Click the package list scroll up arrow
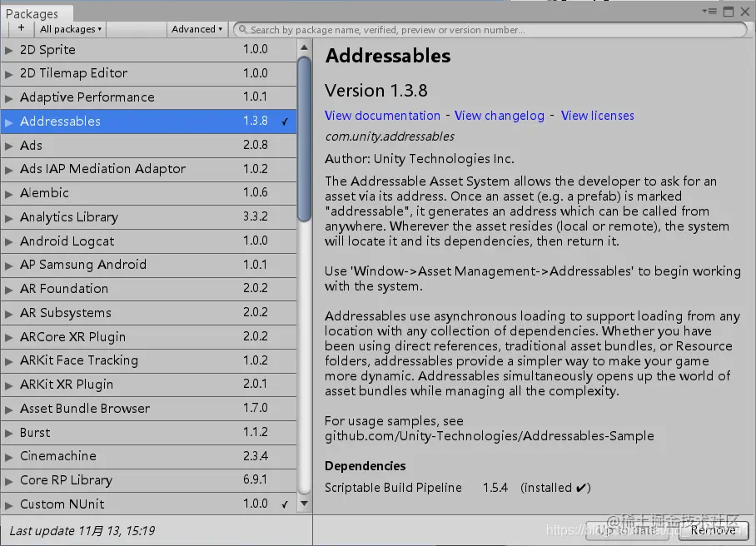The height and width of the screenshot is (546, 756). coord(304,47)
